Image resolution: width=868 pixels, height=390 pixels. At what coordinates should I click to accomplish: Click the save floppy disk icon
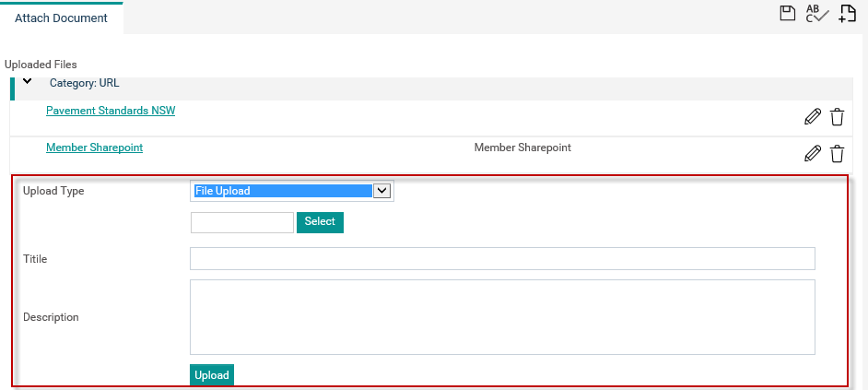point(787,13)
